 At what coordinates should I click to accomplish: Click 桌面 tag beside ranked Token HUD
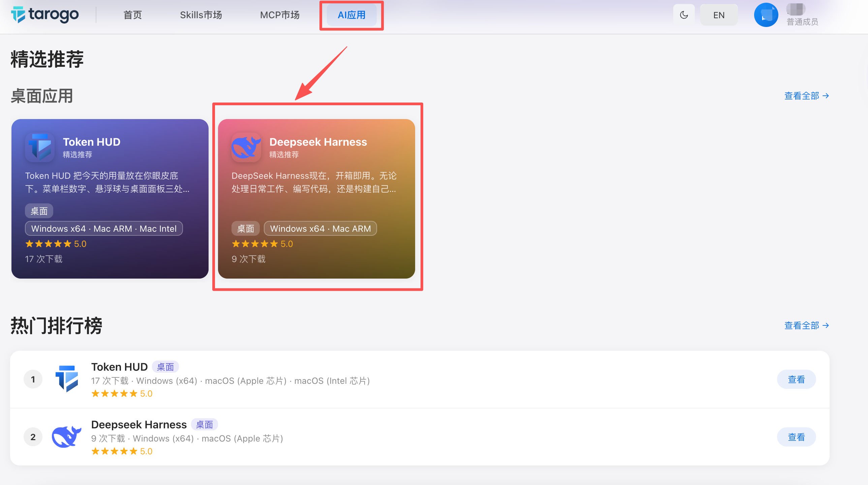pyautogui.click(x=165, y=367)
